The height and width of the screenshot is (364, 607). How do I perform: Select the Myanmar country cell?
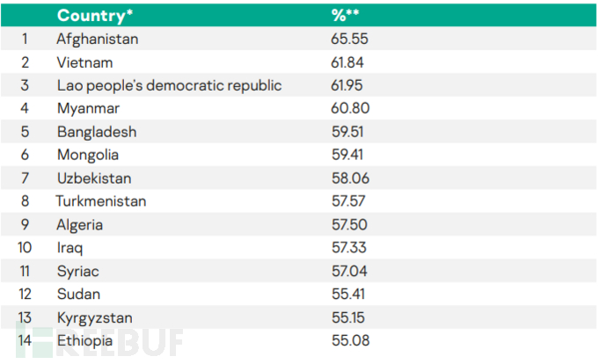coord(87,108)
